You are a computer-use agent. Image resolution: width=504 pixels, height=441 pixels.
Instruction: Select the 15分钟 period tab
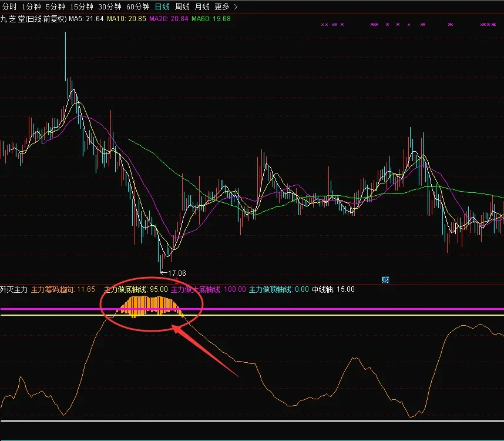click(82, 6)
